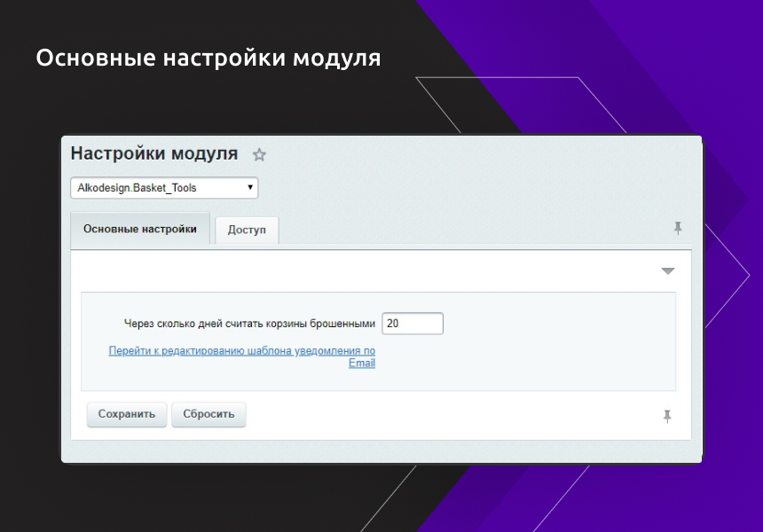The height and width of the screenshot is (532, 763).
Task: Focus the abandoned basket days input field
Action: click(x=412, y=325)
